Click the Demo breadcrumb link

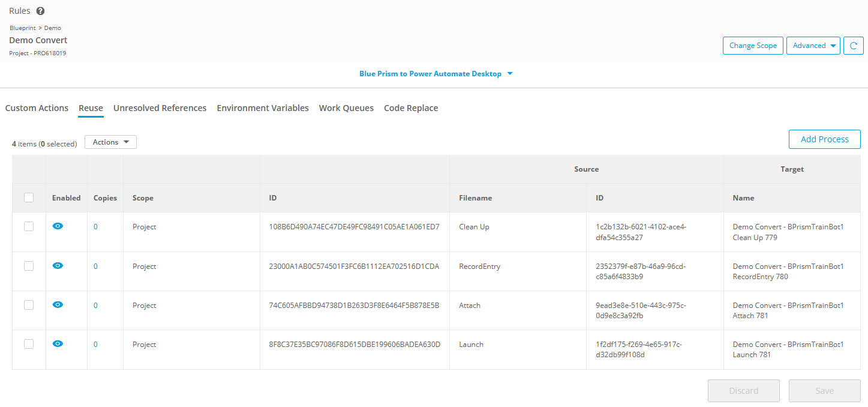(53, 28)
